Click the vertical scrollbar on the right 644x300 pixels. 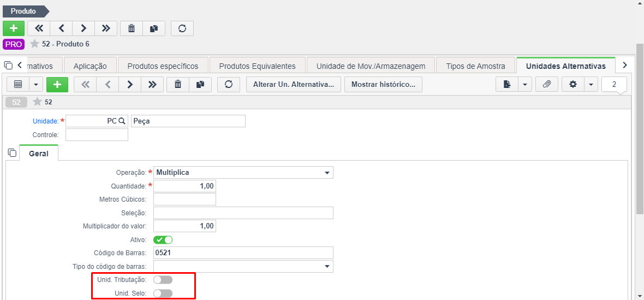640,128
